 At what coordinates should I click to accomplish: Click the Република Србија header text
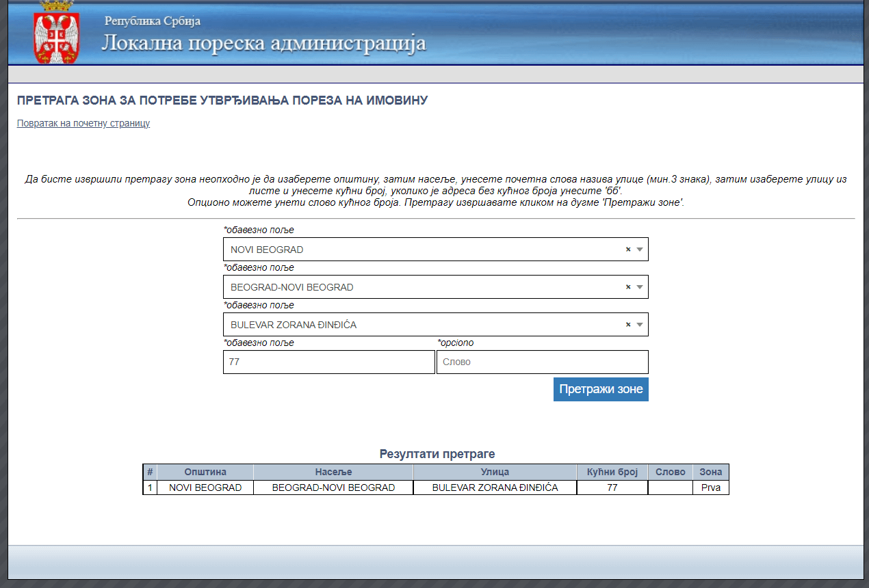[x=153, y=21]
